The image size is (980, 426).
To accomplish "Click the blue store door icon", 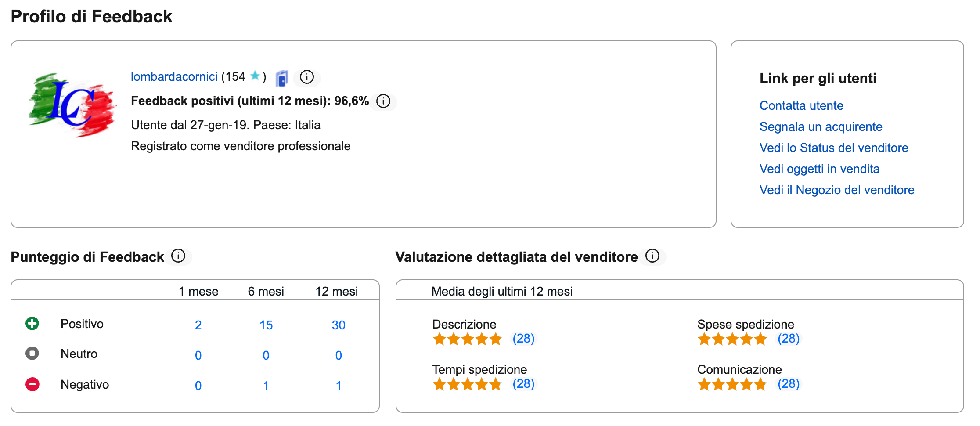I will (x=281, y=79).
